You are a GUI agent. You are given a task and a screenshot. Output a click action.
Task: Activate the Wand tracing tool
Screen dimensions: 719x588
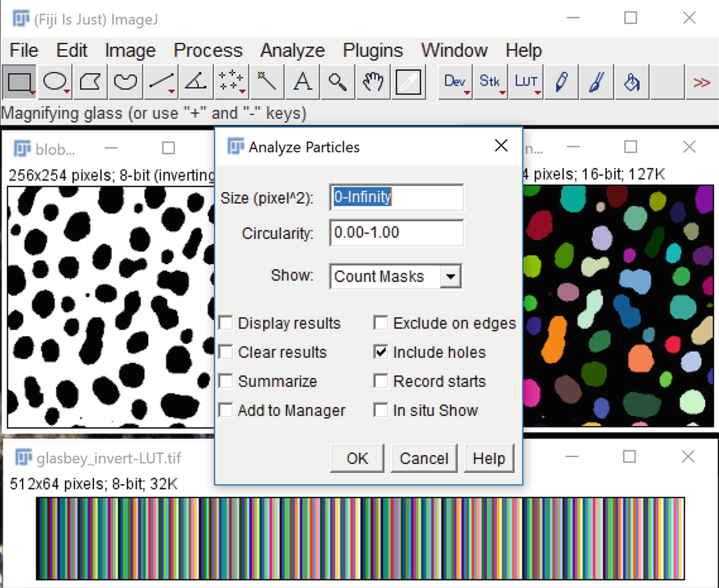(267, 82)
